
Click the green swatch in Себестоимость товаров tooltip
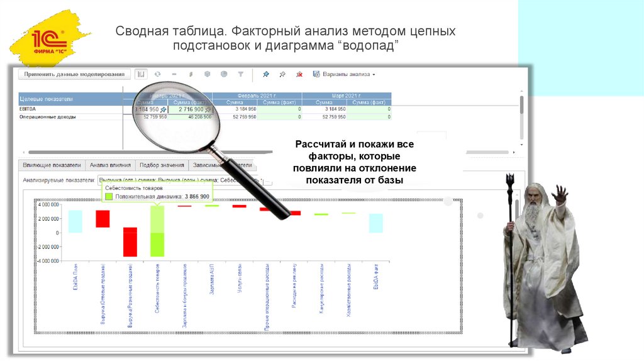[x=109, y=197]
